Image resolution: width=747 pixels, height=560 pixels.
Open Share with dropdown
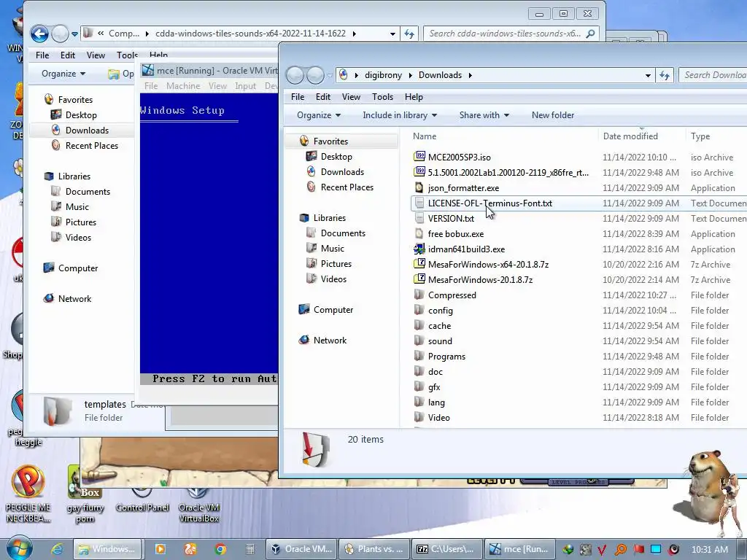[484, 114]
